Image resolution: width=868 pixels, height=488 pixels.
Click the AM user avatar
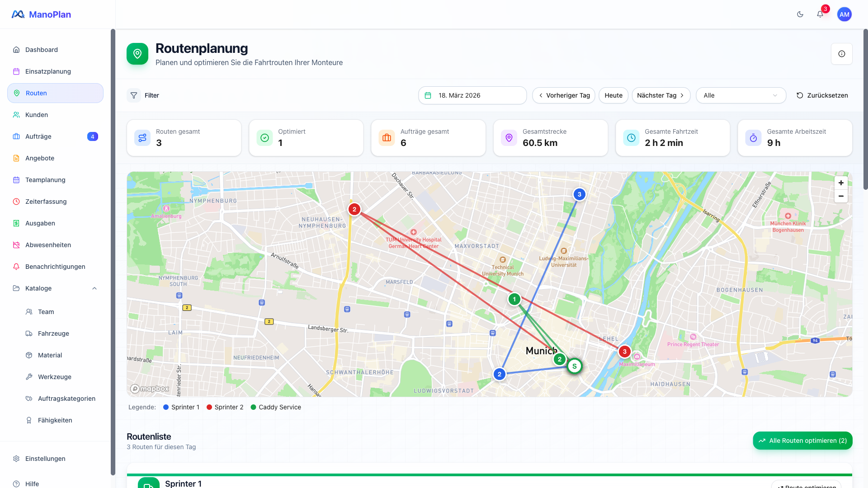(x=844, y=14)
